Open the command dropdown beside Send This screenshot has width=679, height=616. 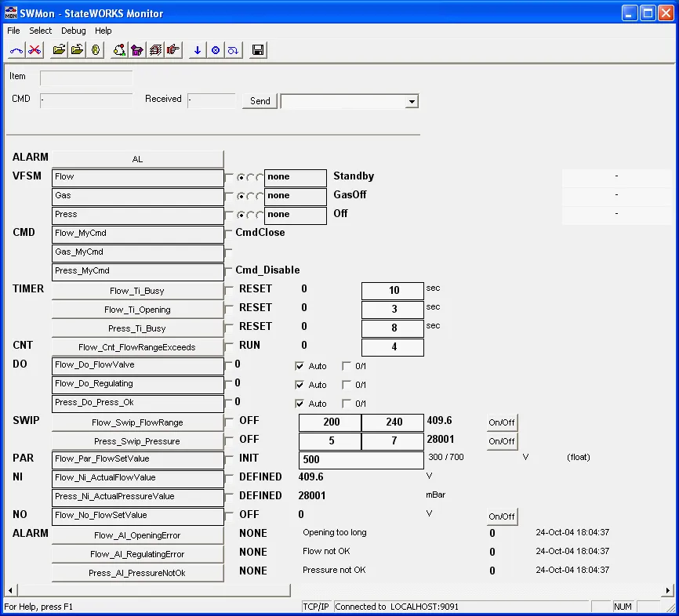(x=412, y=102)
